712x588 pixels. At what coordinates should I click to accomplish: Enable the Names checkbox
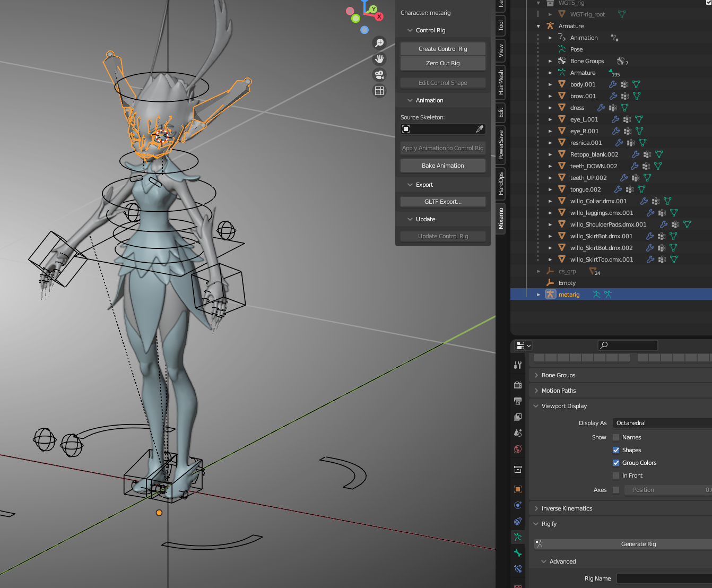pyautogui.click(x=616, y=437)
